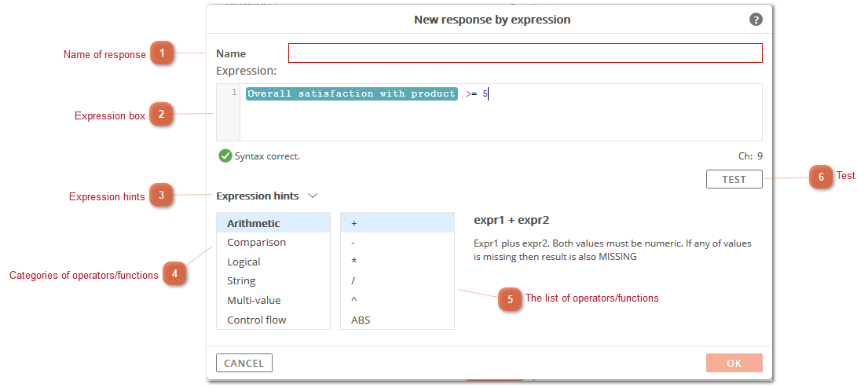This screenshot has height=388, width=868.
Task: Click the 'expr1 + expr2' hint title
Action: [x=511, y=220]
